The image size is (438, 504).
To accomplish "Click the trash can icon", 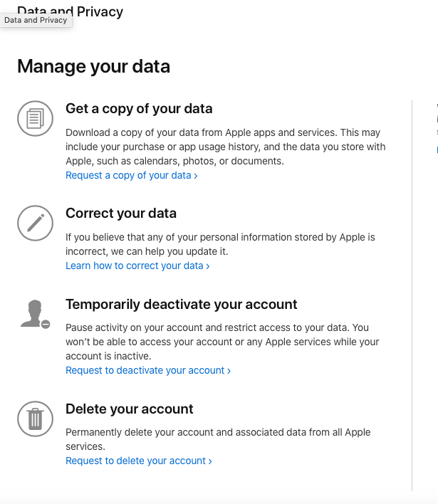I will pos(35,419).
